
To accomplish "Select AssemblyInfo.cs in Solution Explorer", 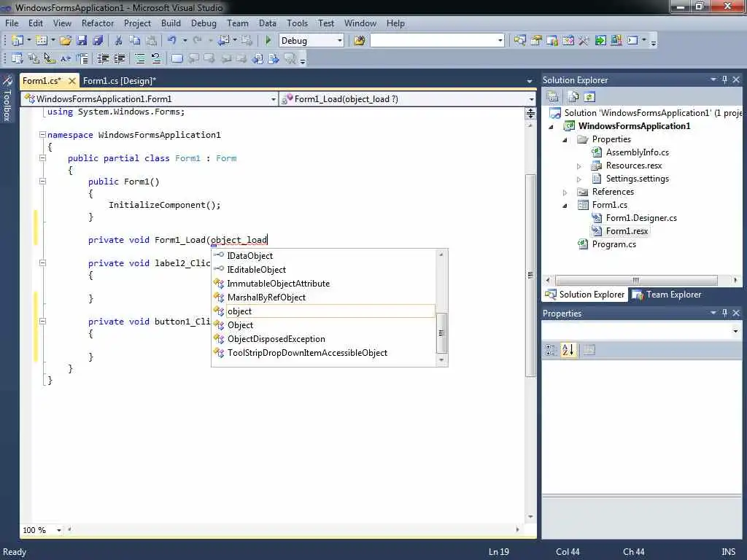I will (x=637, y=152).
